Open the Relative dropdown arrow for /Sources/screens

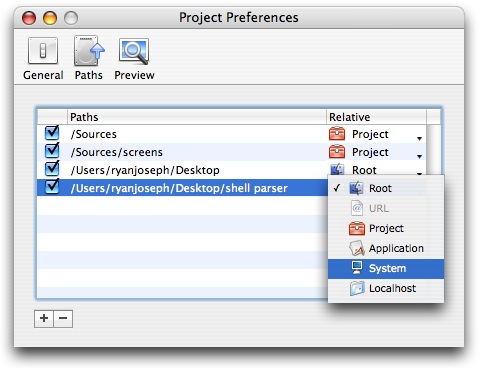coord(419,156)
